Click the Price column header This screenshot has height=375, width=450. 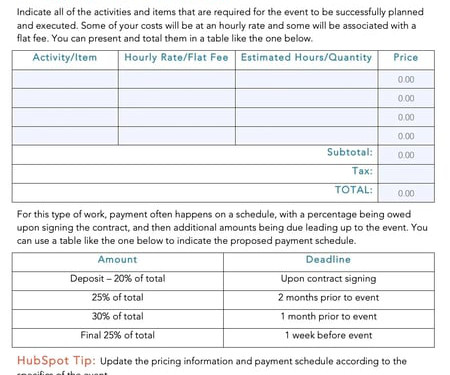[x=406, y=57]
